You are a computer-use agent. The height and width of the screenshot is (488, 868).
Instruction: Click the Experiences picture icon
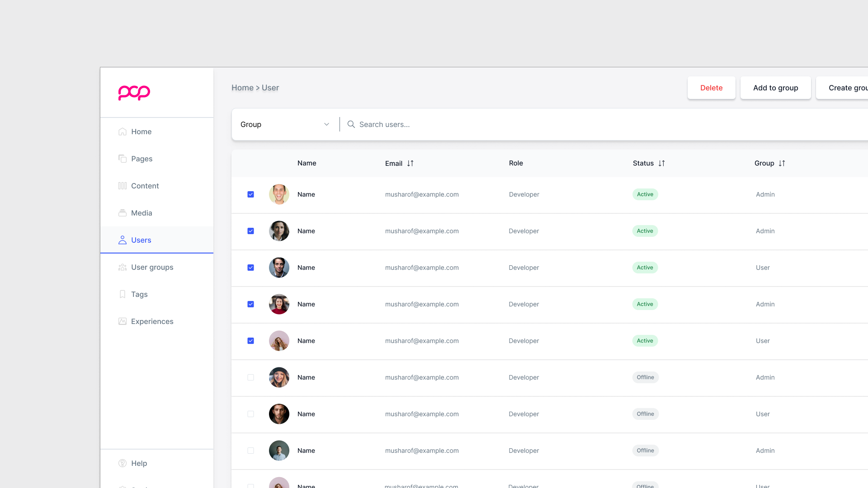[122, 321]
